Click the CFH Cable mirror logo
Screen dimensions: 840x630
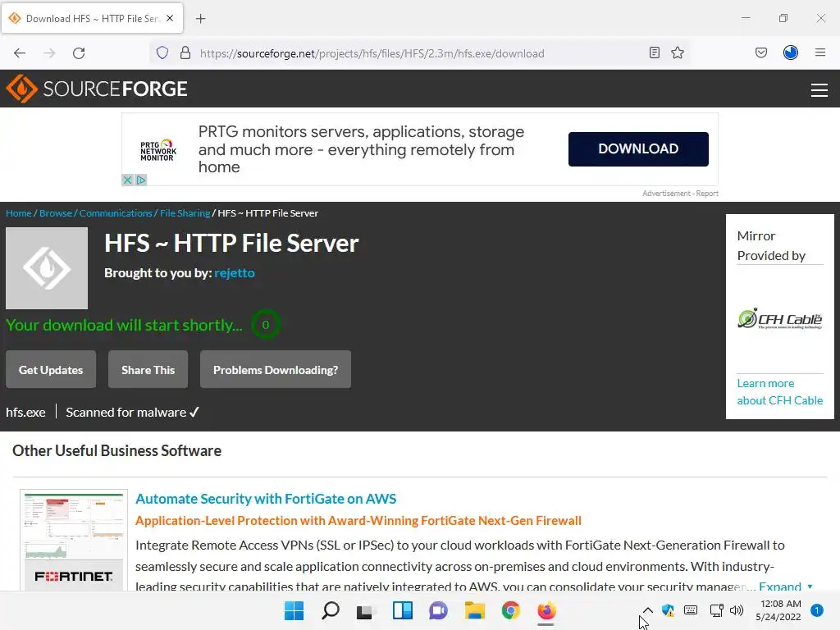779,319
